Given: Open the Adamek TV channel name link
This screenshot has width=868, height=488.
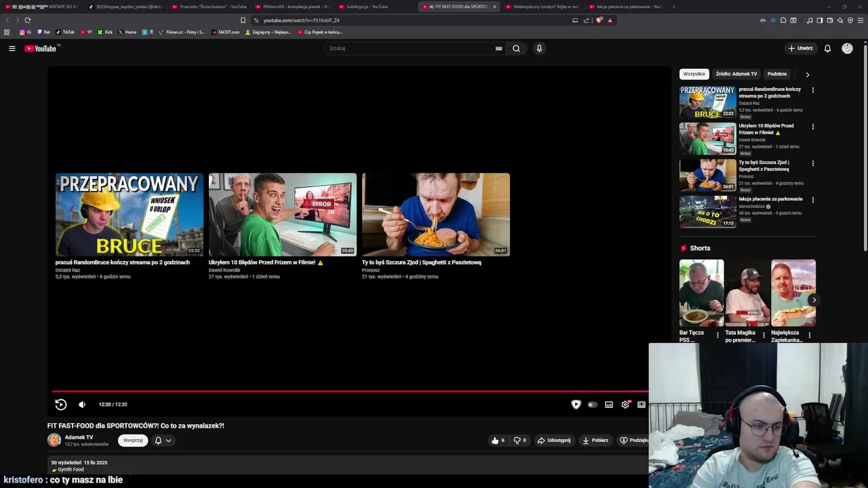Looking at the screenshot, I should 79,437.
